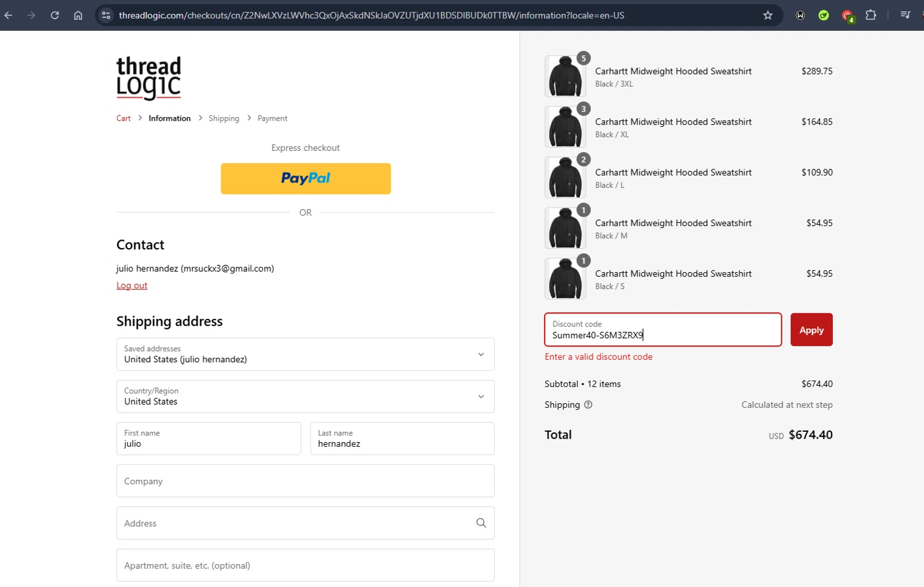Click 'Enter a valid discount code' error text
The image size is (924, 587).
[x=598, y=357]
